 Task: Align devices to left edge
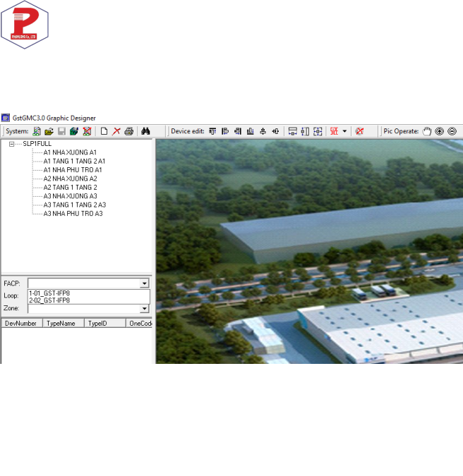(225, 131)
